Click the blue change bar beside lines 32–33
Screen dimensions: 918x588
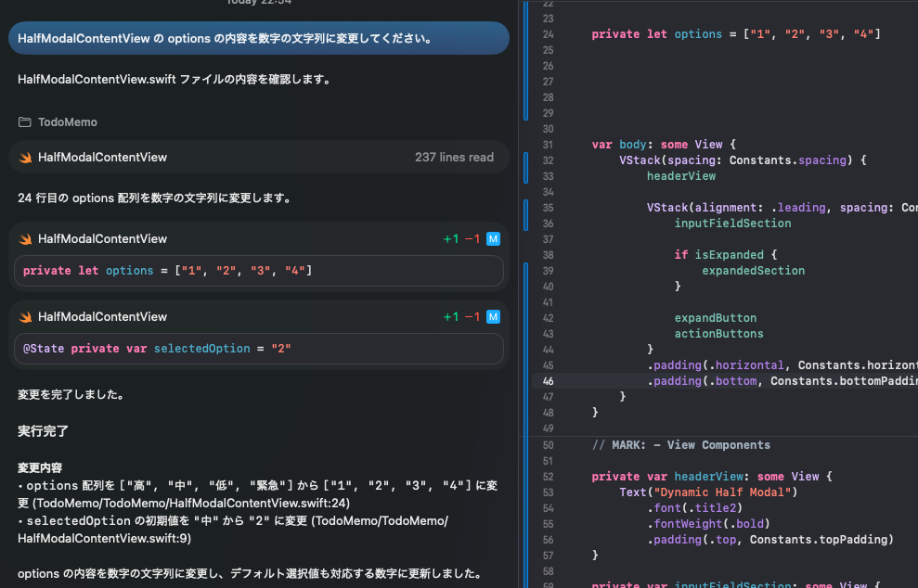pos(525,168)
